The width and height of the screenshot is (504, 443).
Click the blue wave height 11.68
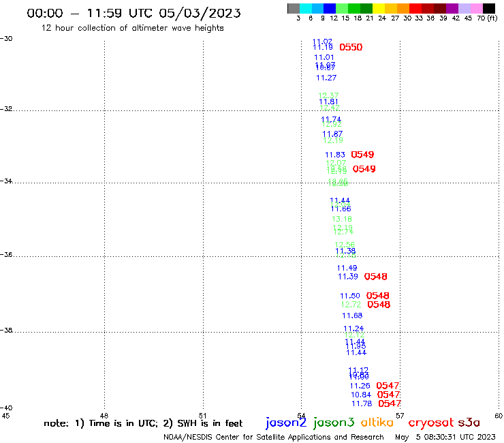[x=352, y=316]
